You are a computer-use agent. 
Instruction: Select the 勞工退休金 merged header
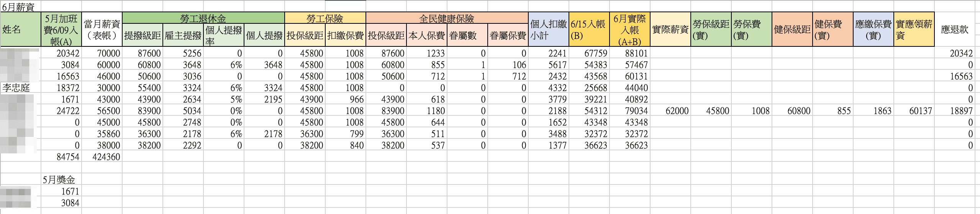click(203, 18)
